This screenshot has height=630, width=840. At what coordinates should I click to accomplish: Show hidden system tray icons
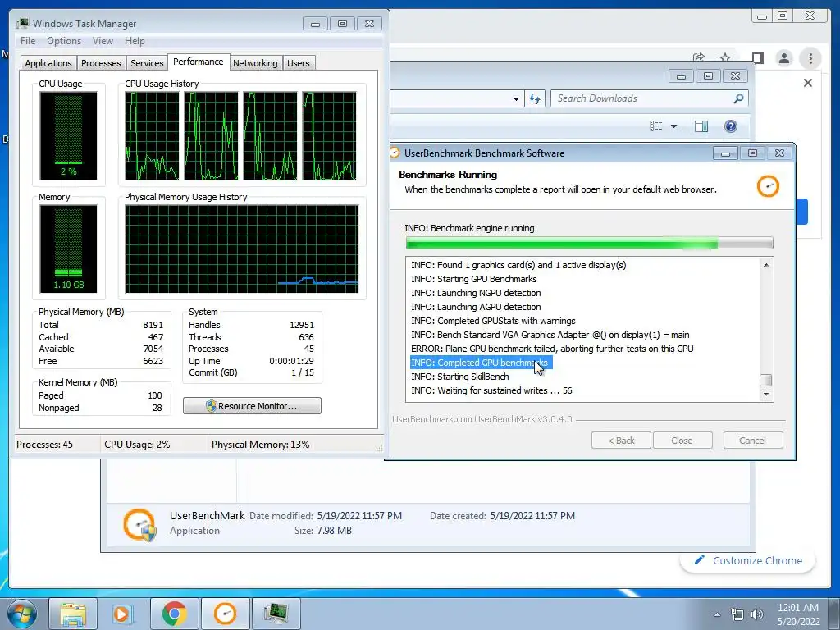click(x=717, y=614)
